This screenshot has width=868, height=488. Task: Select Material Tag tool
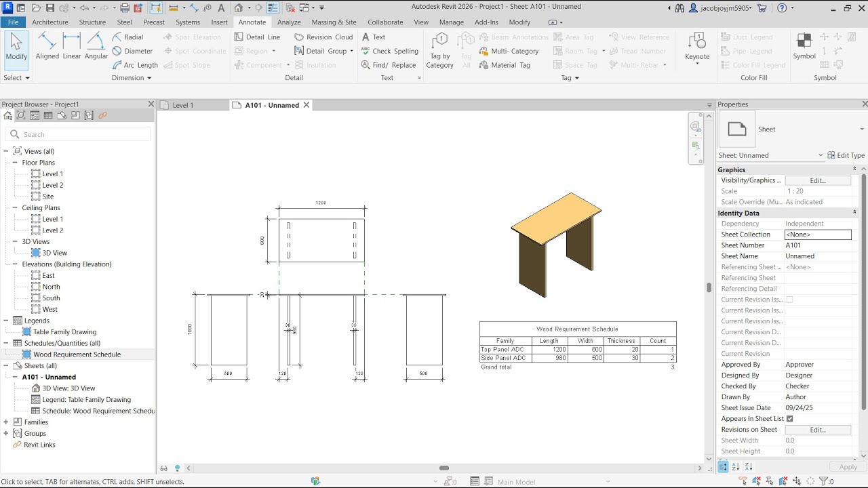tap(505, 65)
